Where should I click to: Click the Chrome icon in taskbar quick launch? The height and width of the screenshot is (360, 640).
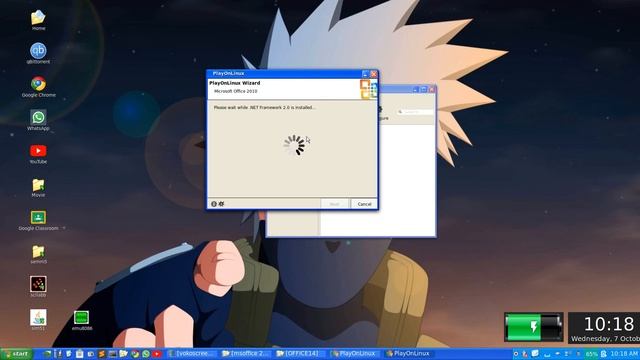click(135, 354)
